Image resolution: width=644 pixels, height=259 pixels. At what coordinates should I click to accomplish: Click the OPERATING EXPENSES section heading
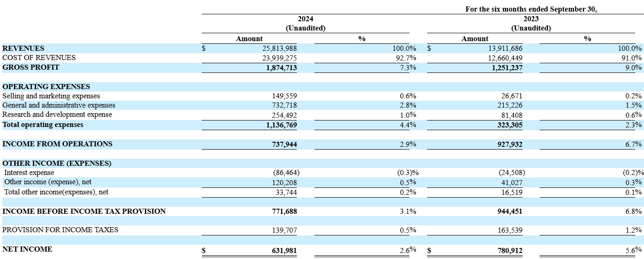(x=46, y=87)
